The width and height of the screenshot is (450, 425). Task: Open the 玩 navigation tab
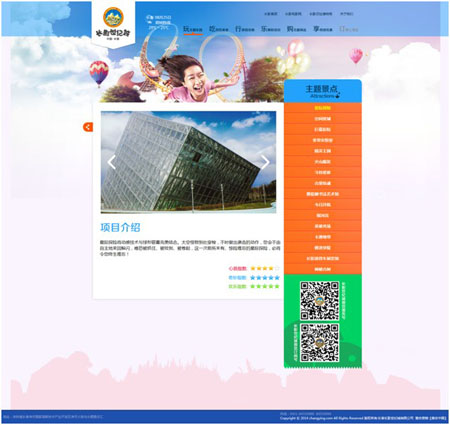[193, 29]
